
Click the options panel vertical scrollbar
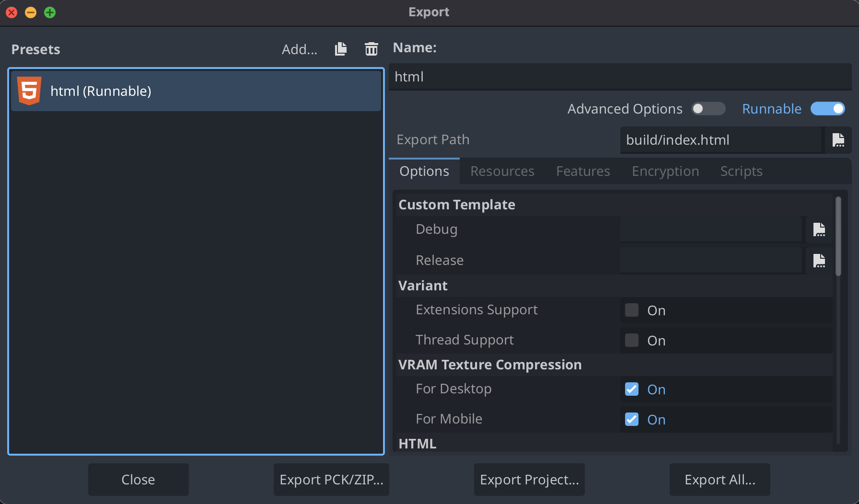point(838,237)
